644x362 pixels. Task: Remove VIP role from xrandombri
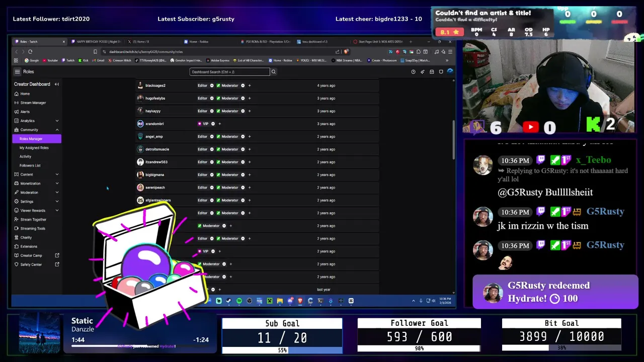point(213,124)
